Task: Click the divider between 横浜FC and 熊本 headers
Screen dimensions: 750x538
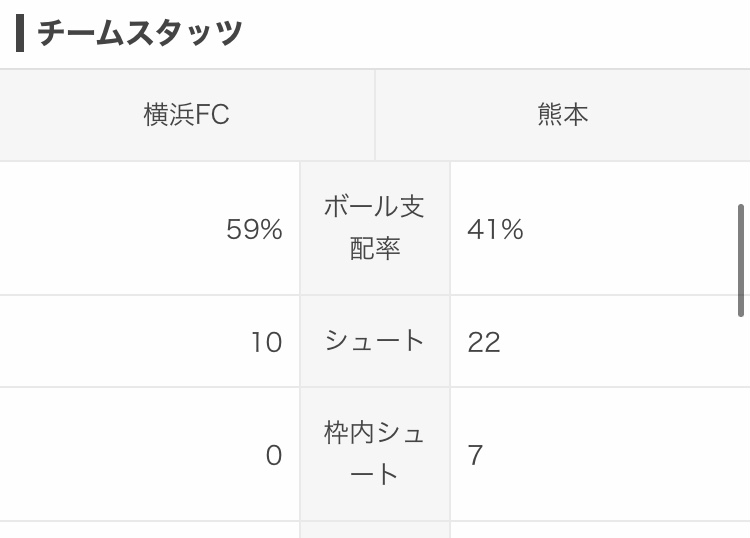Action: click(x=375, y=115)
